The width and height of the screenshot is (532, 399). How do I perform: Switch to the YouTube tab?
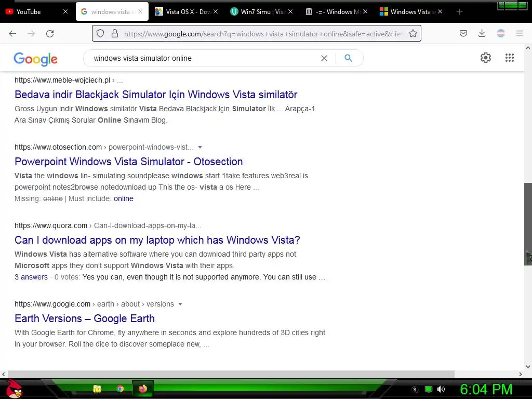(33, 11)
